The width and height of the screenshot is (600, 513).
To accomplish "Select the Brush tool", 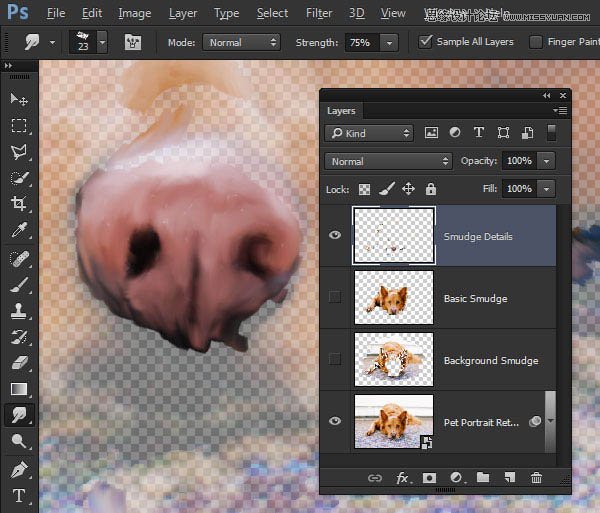I will (19, 285).
